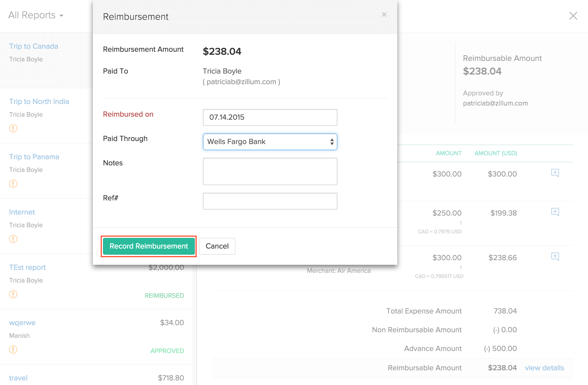This screenshot has height=385, width=588.
Task: Expand the Wells Fargo Bank dropdown arrows
Action: pyautogui.click(x=332, y=142)
